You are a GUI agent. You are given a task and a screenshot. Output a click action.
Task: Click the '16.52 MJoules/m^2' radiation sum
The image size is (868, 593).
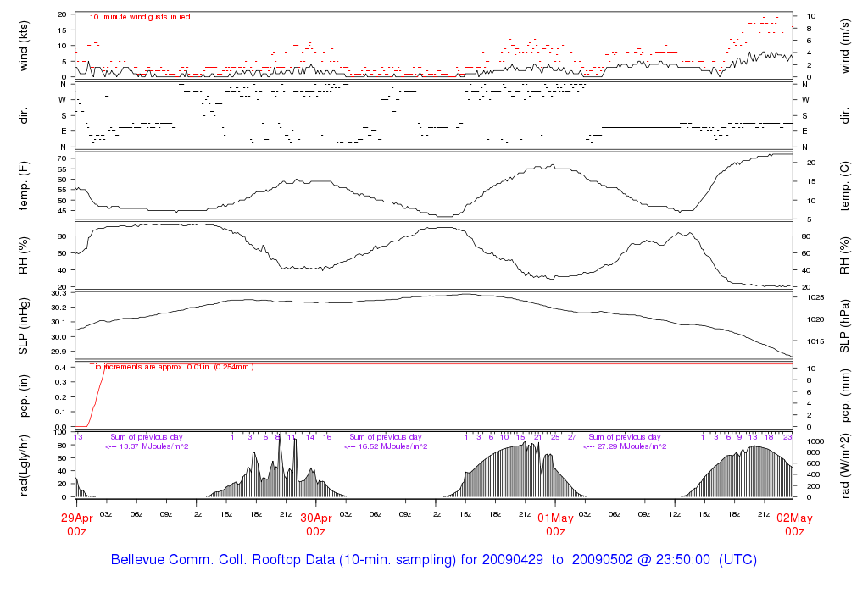point(393,446)
